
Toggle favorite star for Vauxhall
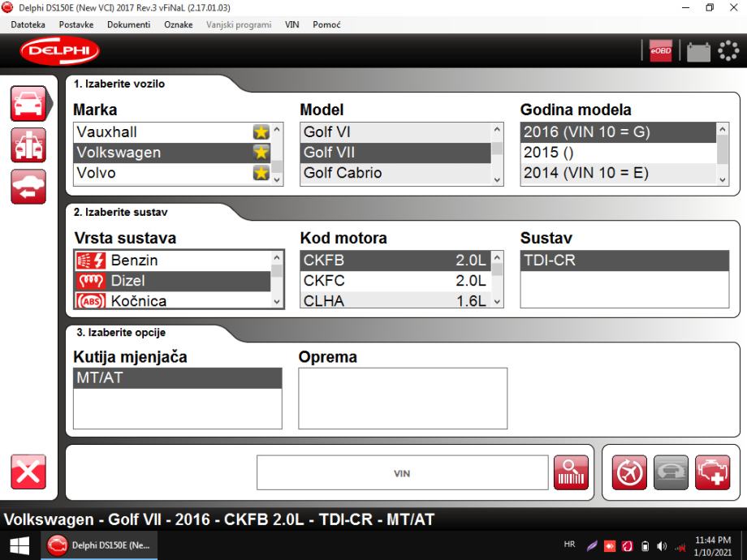pos(261,132)
